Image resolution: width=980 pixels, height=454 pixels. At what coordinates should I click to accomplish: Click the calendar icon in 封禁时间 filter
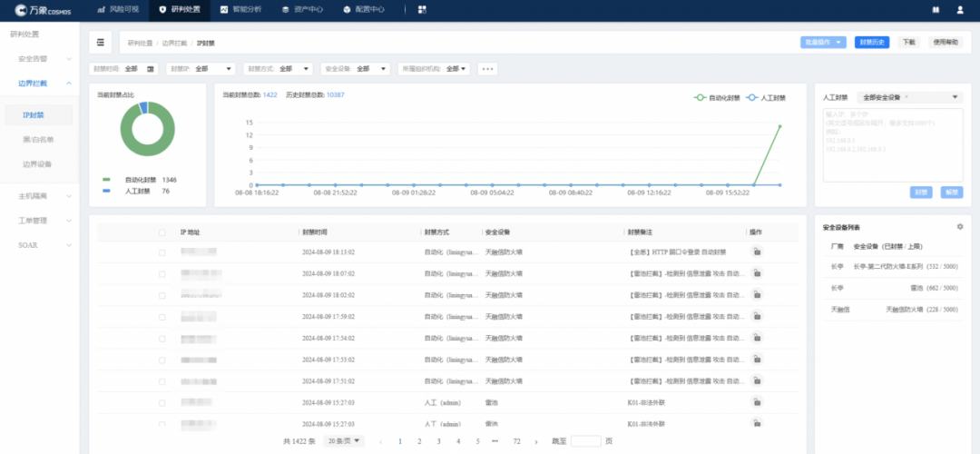[x=151, y=69]
